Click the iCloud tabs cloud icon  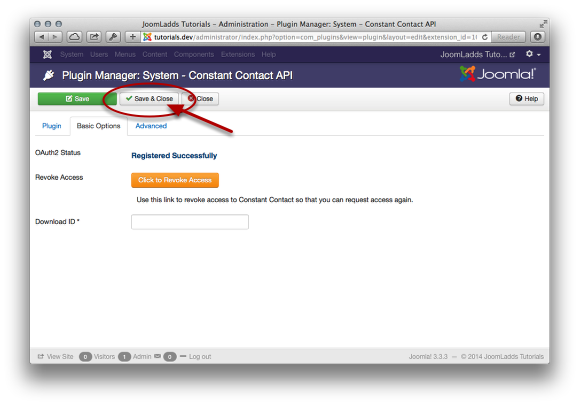pyautogui.click(x=74, y=37)
